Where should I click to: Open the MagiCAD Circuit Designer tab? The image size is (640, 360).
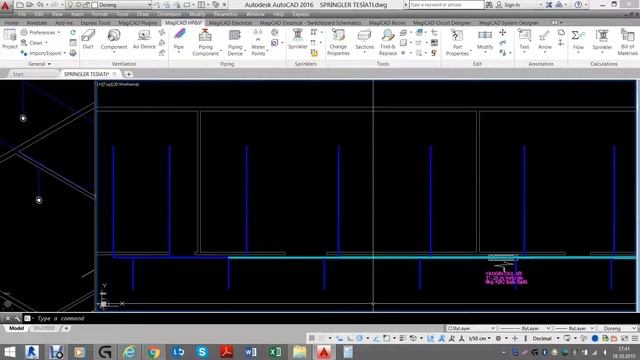click(442, 23)
